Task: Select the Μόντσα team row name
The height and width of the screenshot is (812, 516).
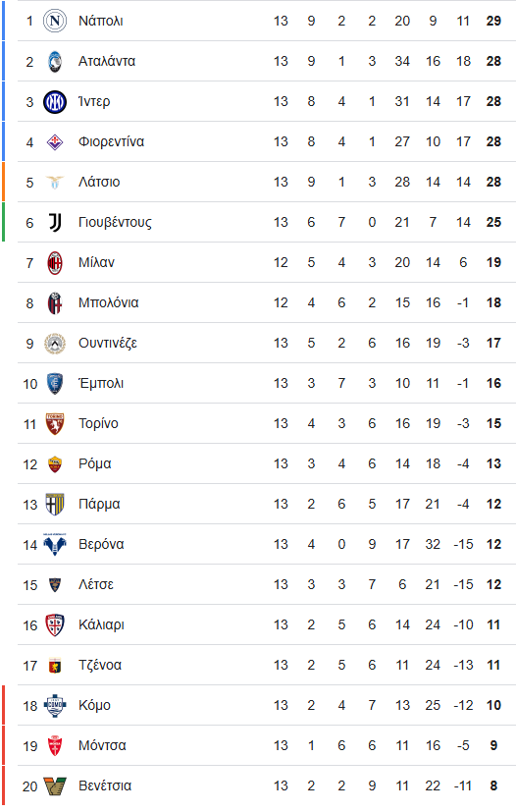Action: pos(102,745)
